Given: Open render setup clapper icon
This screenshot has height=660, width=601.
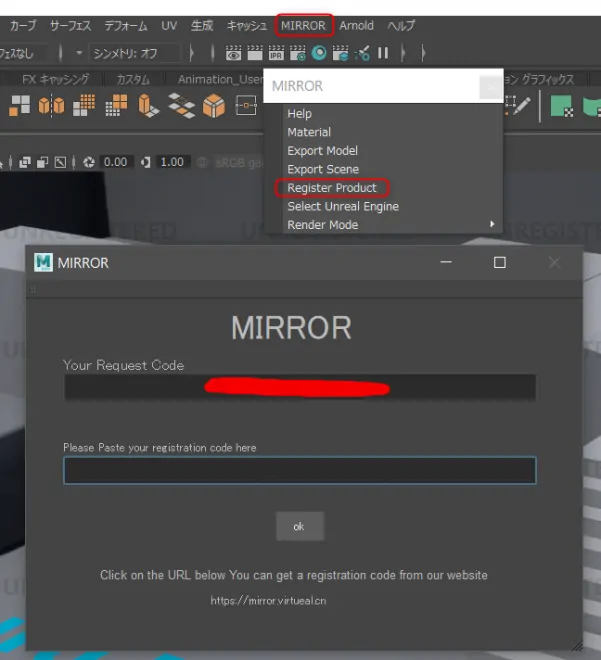Looking at the screenshot, I should (x=340, y=53).
